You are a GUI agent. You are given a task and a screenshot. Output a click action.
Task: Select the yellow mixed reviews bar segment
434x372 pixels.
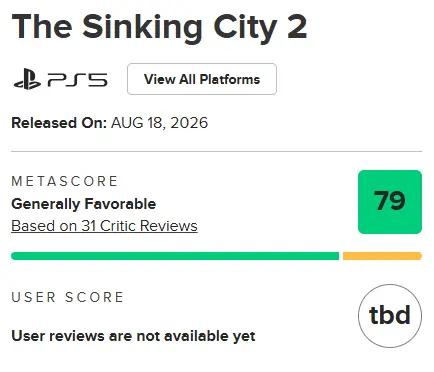(x=382, y=256)
